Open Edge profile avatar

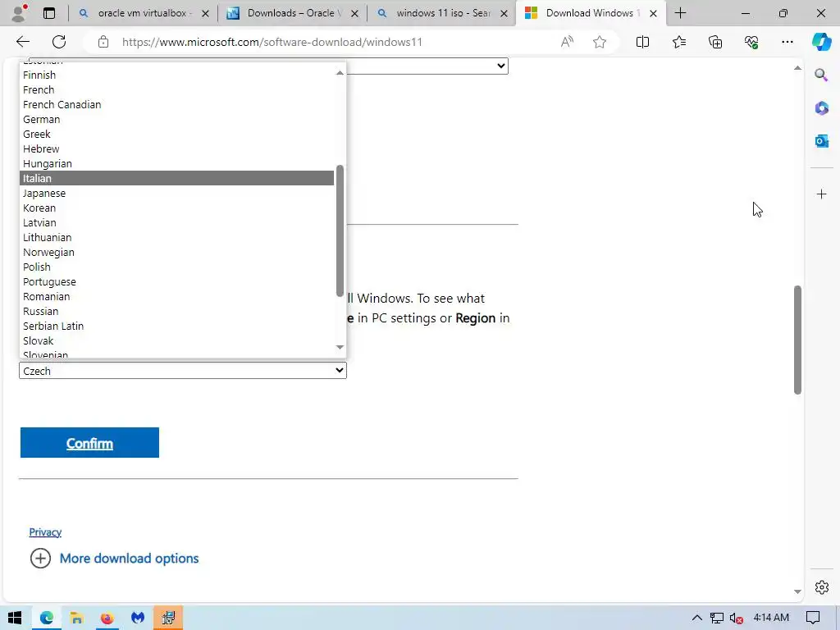[20, 13]
